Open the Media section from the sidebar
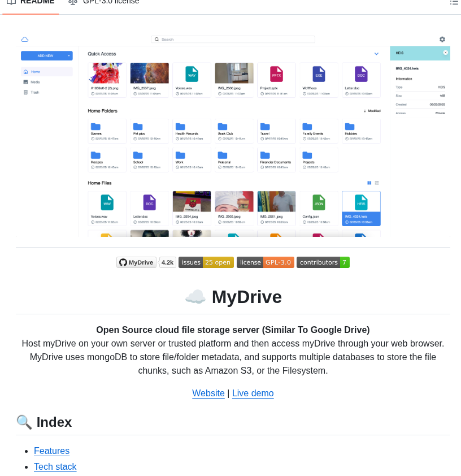461x476 pixels. [35, 82]
